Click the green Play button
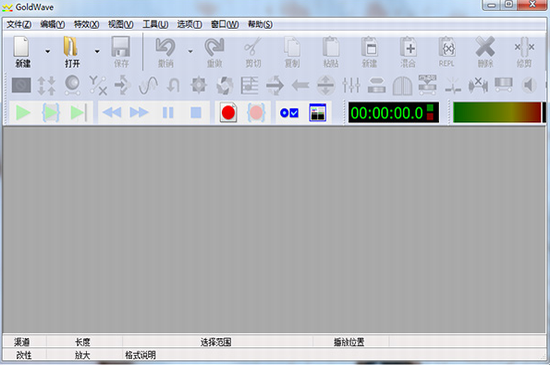The image size is (550, 365). (x=23, y=113)
